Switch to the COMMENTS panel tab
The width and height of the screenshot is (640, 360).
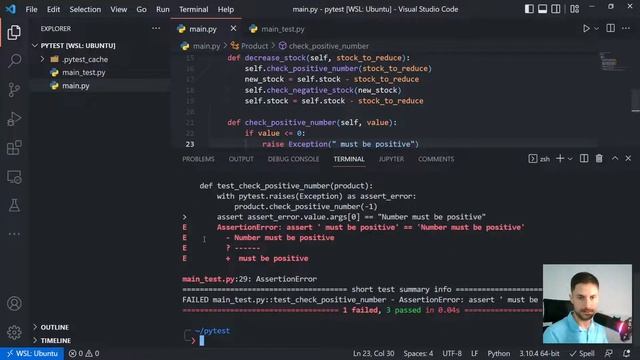pyautogui.click(x=436, y=159)
